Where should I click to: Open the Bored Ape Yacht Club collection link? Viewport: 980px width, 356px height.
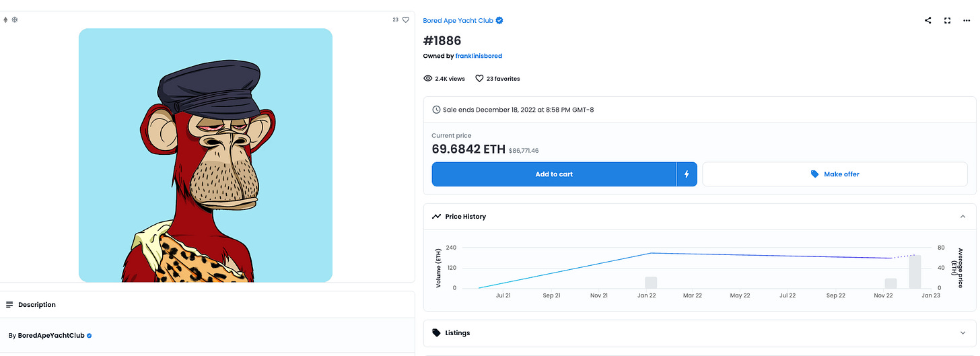(x=458, y=21)
